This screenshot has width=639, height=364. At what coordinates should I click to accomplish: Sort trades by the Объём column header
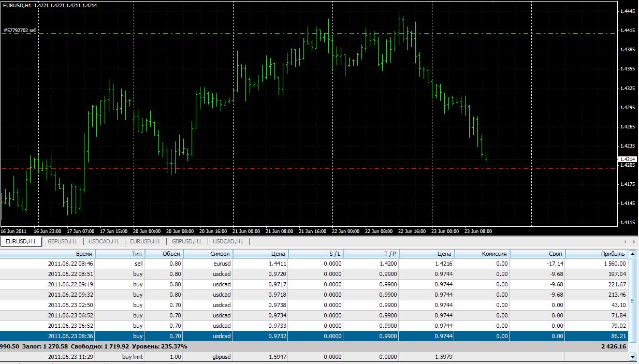[x=165, y=254]
